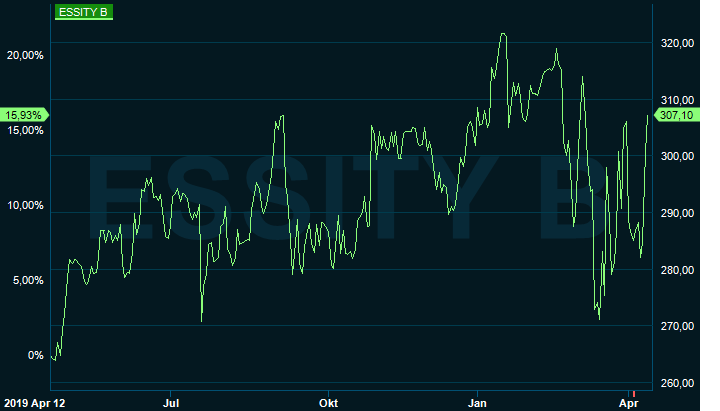Click the 280,00 price label
The image size is (720, 411).
pos(677,270)
